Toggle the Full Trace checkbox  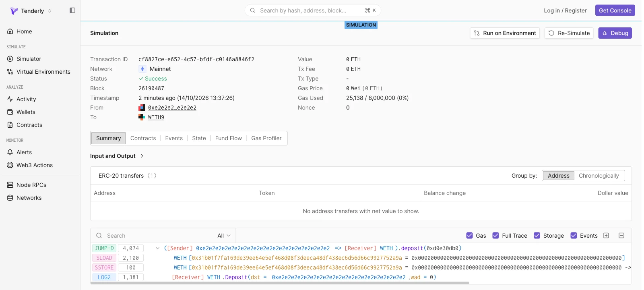495,236
